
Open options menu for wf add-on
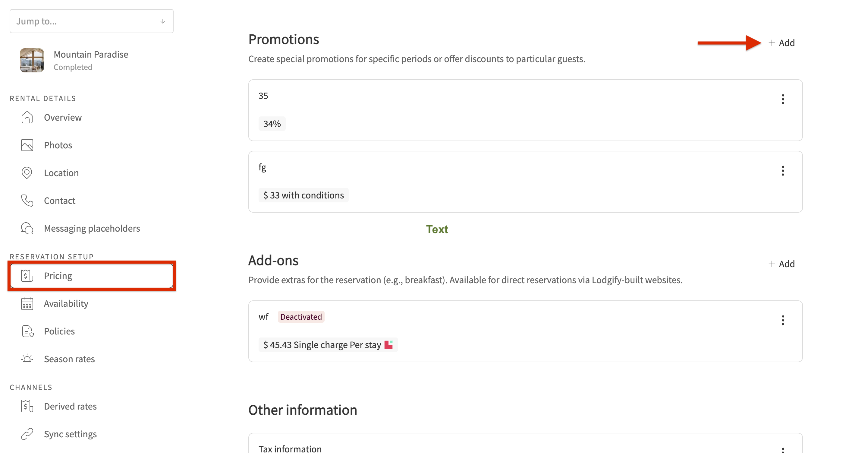tap(783, 320)
